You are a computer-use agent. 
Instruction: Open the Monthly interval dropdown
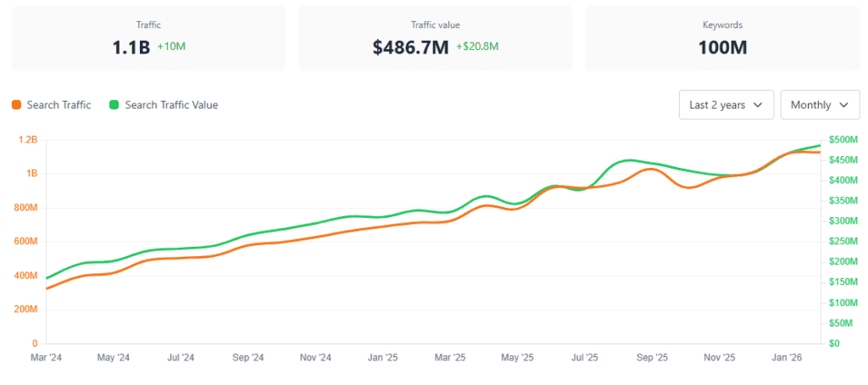coord(820,104)
